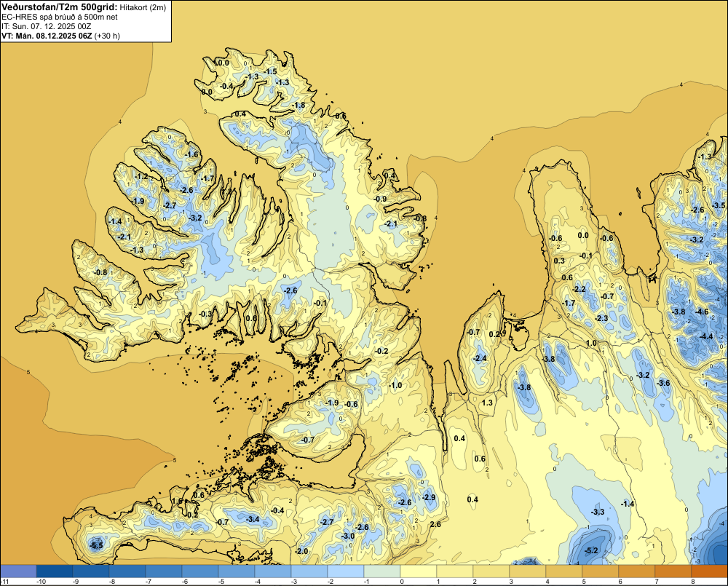Click the '(+30 h)' forecast offset text
728x586 pixels.
click(107, 36)
